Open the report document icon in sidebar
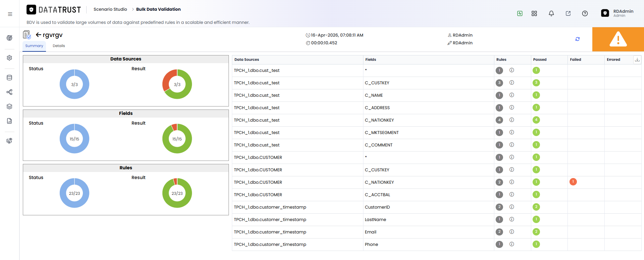This screenshot has height=260, width=644. (x=9, y=121)
